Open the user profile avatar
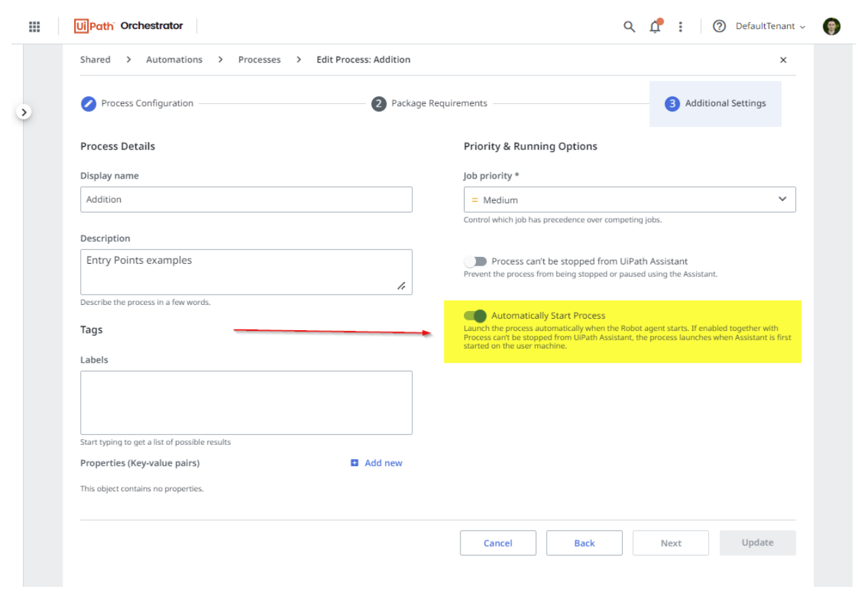This screenshot has height=593, width=868. [x=831, y=26]
